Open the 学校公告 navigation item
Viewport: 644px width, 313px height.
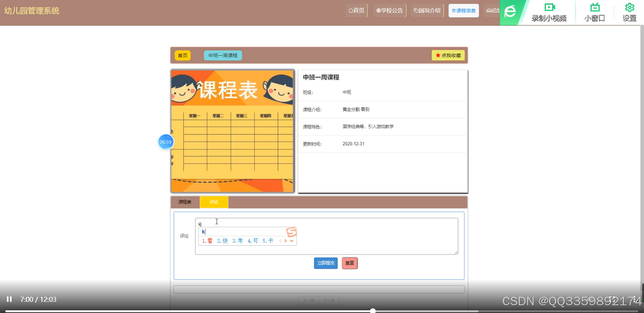click(390, 10)
